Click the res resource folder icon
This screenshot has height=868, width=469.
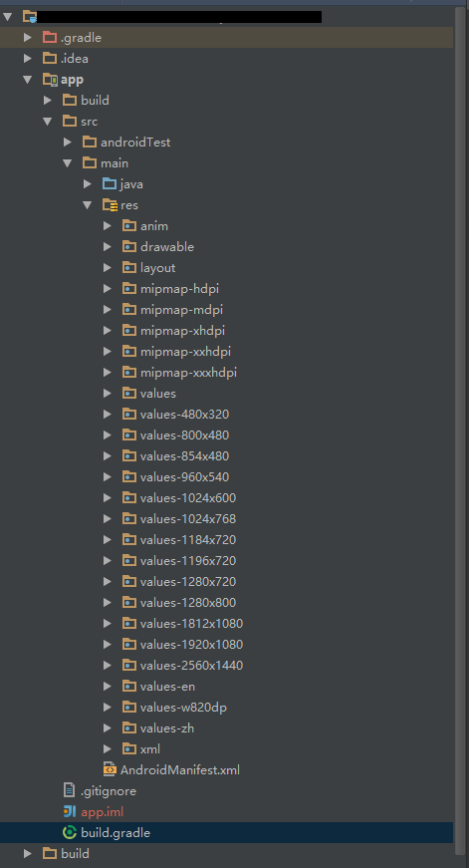tap(111, 205)
